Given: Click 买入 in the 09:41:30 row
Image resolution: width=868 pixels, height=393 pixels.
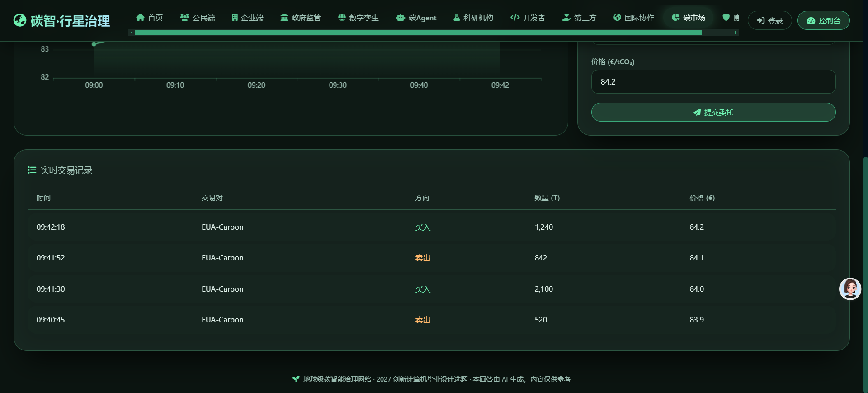Looking at the screenshot, I should 423,289.
